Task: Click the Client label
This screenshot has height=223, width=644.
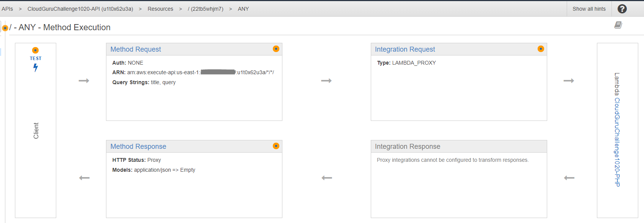Action: click(36, 131)
